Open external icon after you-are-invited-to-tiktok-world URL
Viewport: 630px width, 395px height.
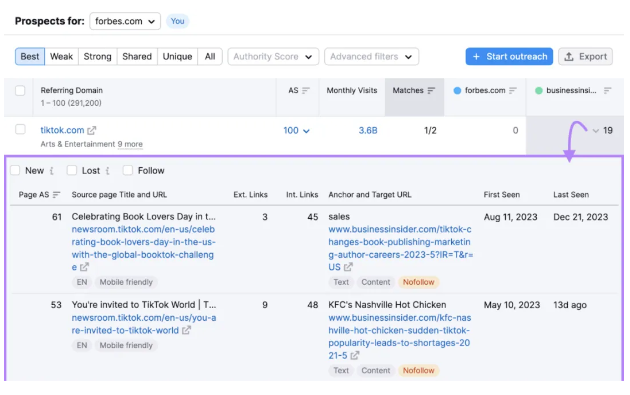tap(186, 330)
